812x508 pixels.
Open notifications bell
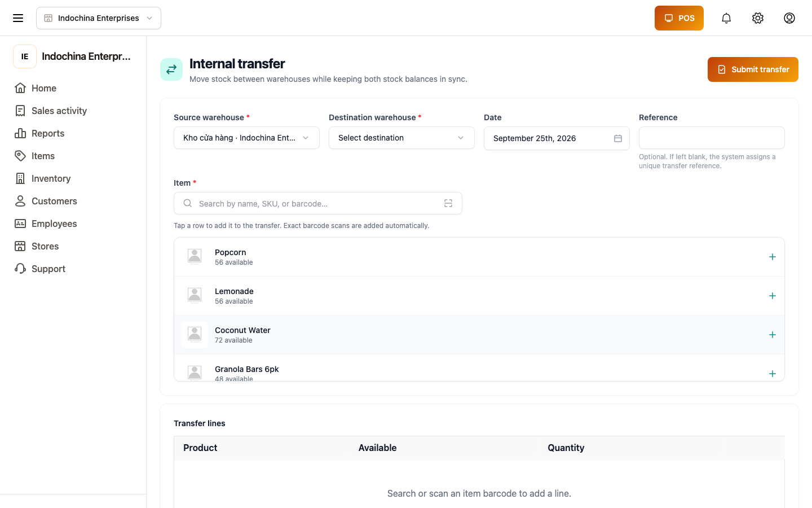coord(726,18)
